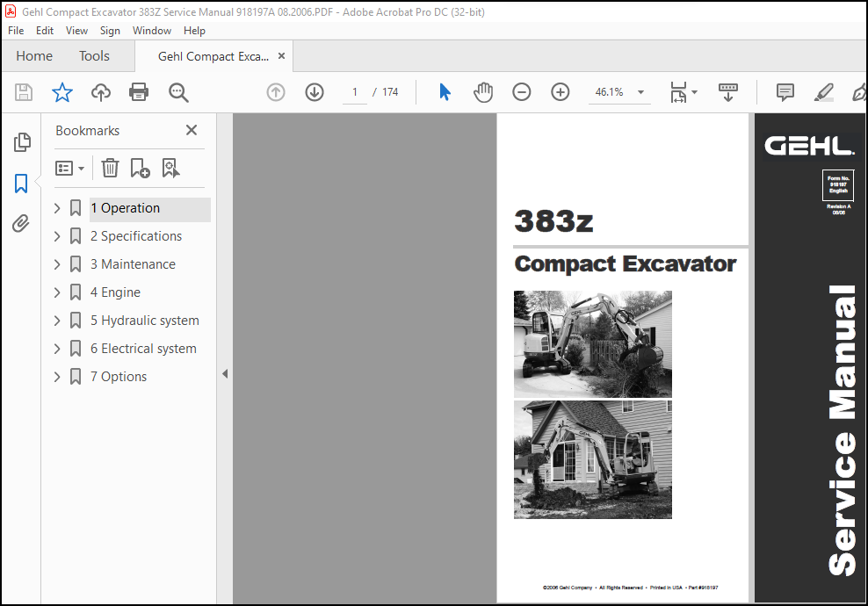
Task: Select the 3 Maintenance bookmark
Action: (x=133, y=264)
